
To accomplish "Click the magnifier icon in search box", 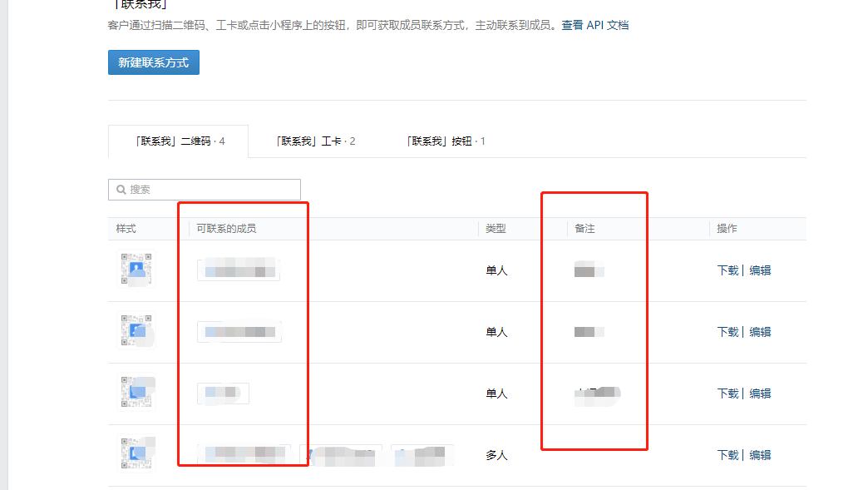I will 121,190.
